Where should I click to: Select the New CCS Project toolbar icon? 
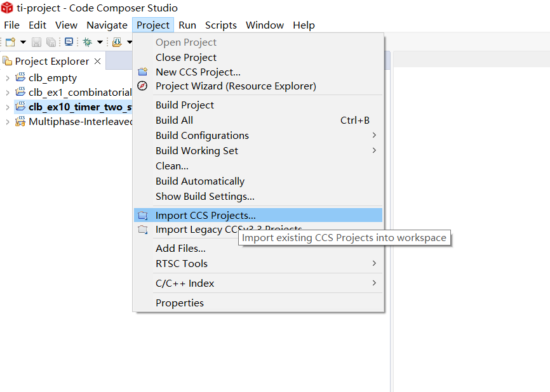(x=9, y=42)
